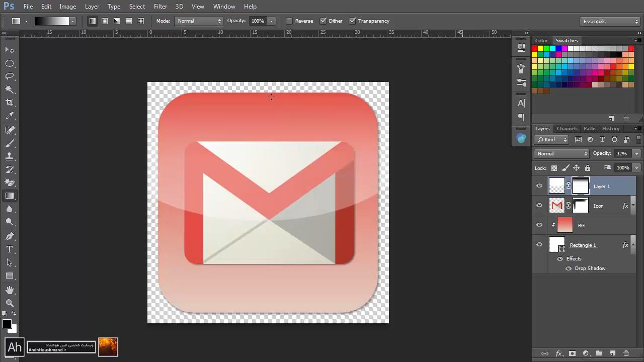This screenshot has width=644, height=362.
Task: Open the gradient picker arrow
Action: click(72, 21)
